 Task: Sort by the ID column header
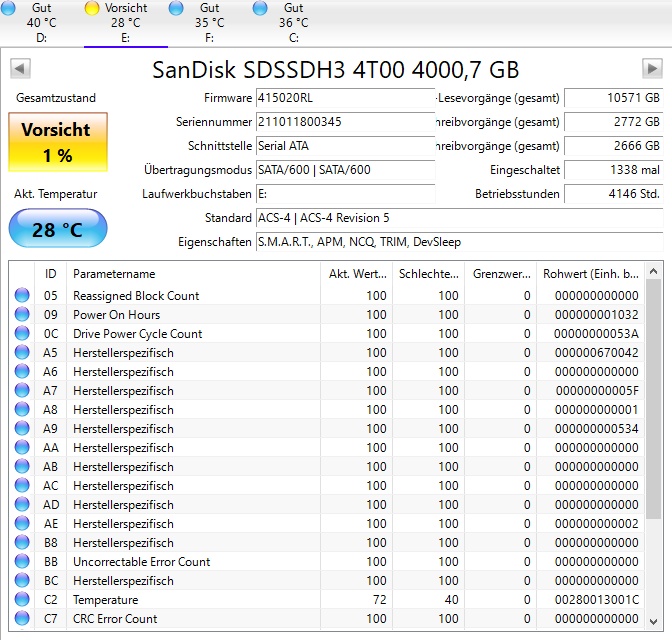51,274
